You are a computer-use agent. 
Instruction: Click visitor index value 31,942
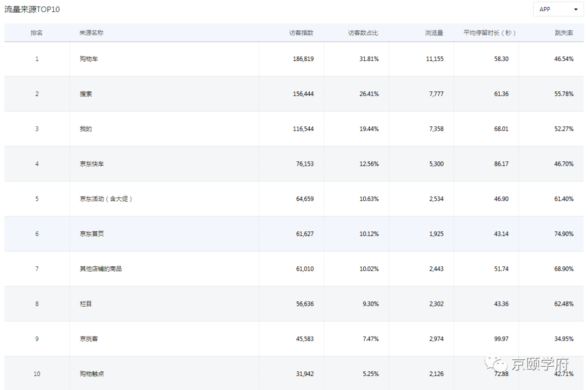pos(304,374)
